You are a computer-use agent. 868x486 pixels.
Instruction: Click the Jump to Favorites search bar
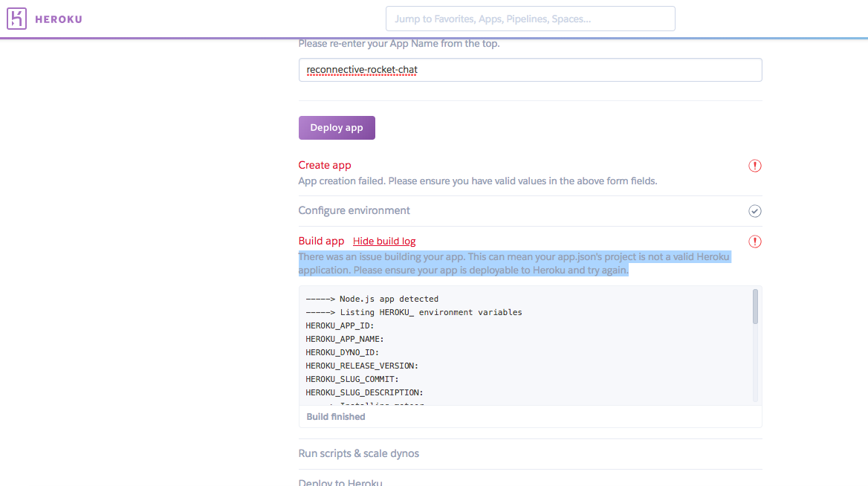tap(530, 18)
